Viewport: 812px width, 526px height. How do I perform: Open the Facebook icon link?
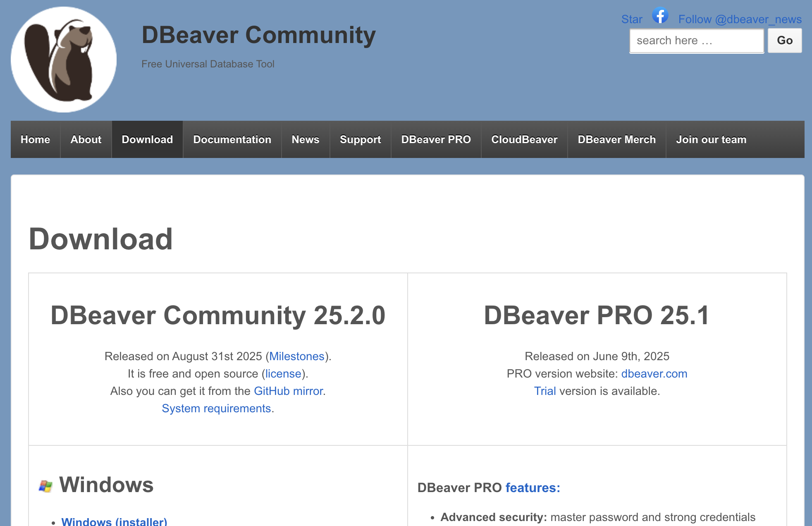click(x=660, y=16)
